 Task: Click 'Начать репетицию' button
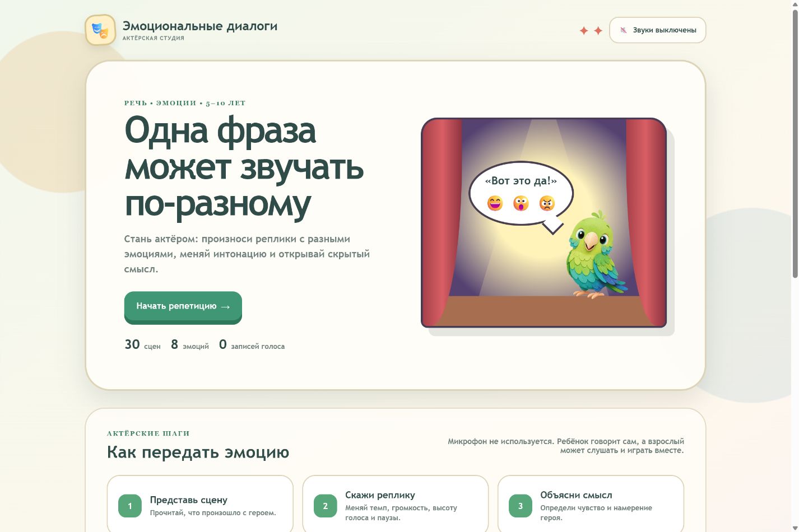point(183,306)
